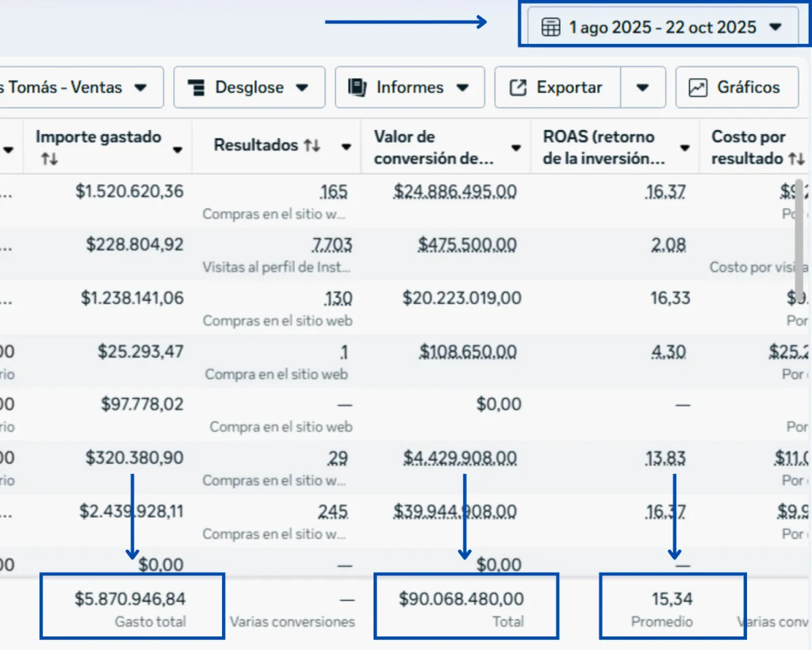Click the results value 245
This screenshot has width=812, height=650.
coord(334,511)
